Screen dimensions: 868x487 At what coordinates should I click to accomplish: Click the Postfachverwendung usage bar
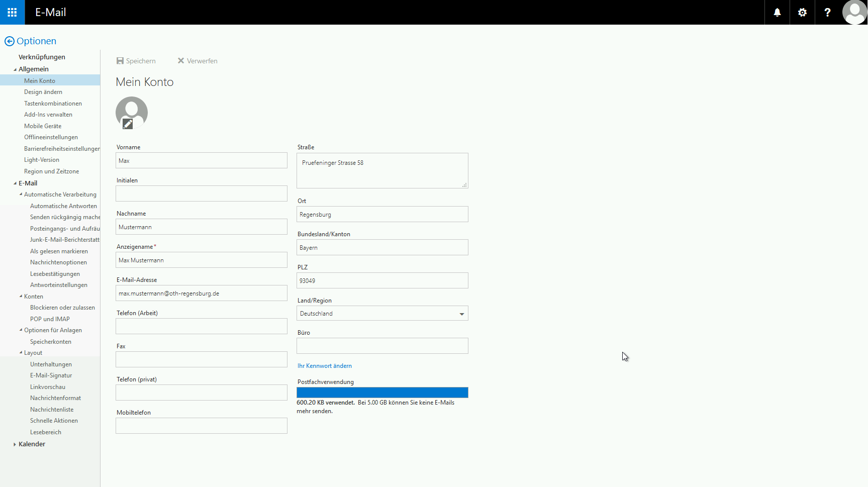click(x=382, y=393)
